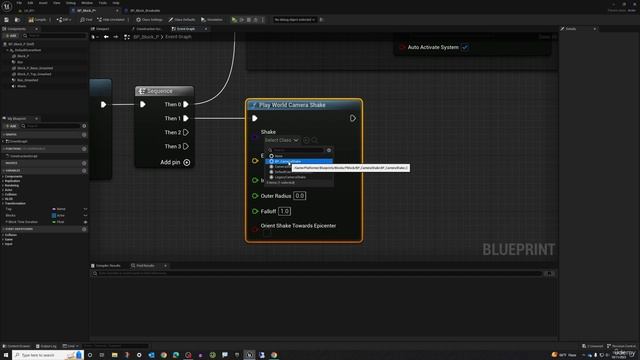Click the Blocks variable type color swatch
Image resolution: width=640 pixels, height=360 pixels.
click(54, 216)
